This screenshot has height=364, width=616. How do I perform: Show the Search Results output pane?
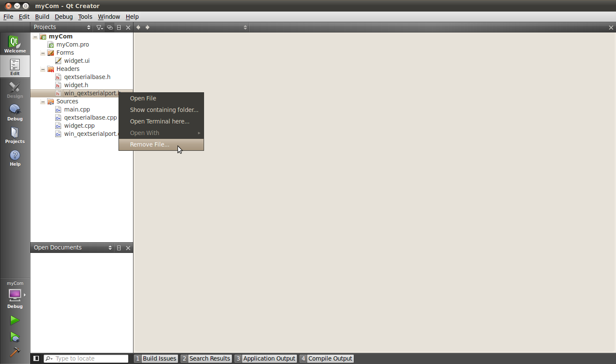(206, 358)
